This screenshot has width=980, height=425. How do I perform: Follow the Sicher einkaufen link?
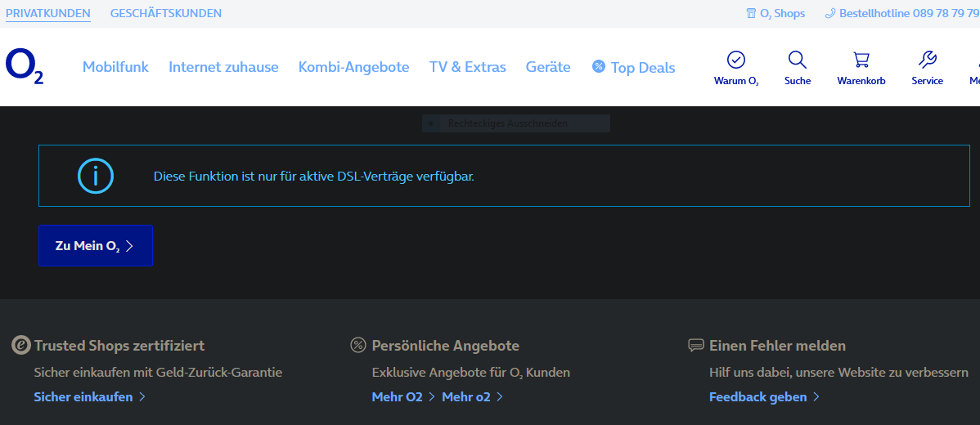pyautogui.click(x=83, y=397)
